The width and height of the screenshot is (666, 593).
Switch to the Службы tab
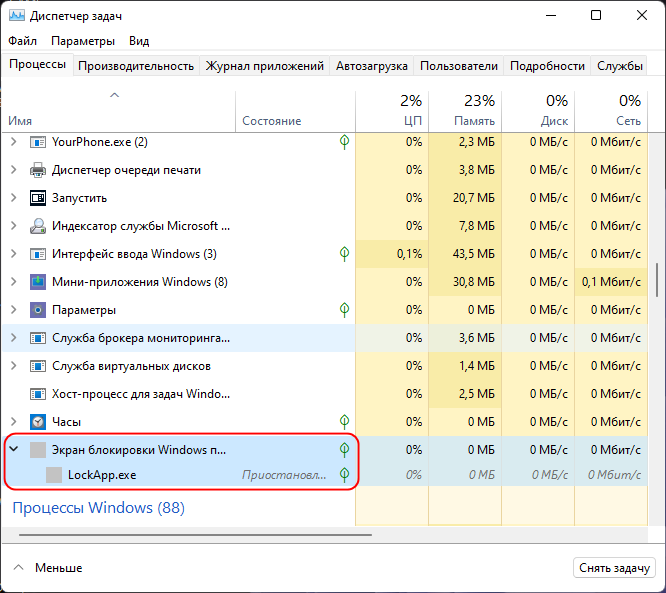pyautogui.click(x=620, y=66)
